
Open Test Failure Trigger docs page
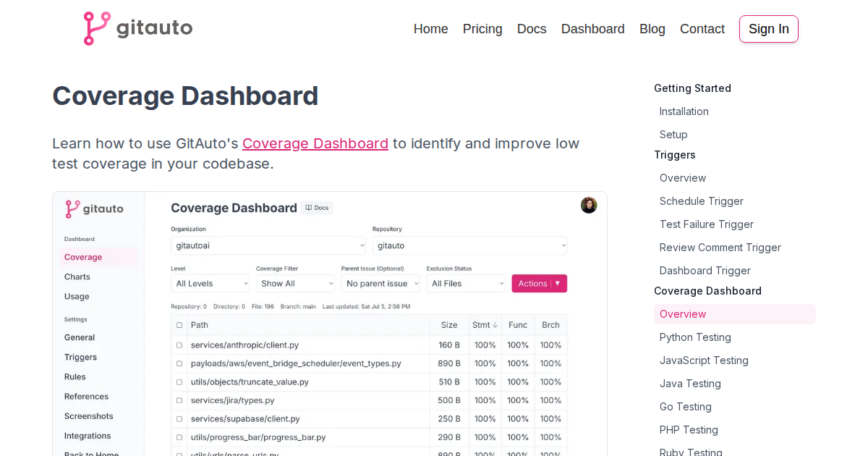[707, 224]
